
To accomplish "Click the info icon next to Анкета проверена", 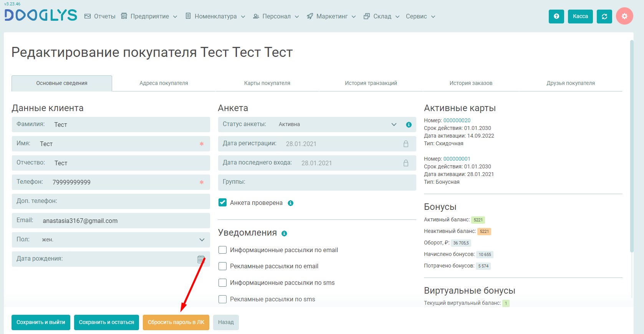I will point(291,203).
